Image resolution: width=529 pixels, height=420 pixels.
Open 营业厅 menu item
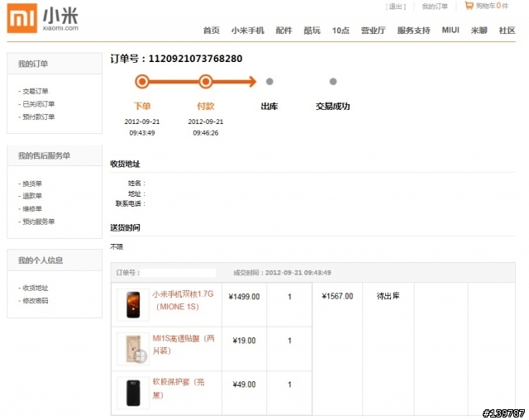[373, 31]
